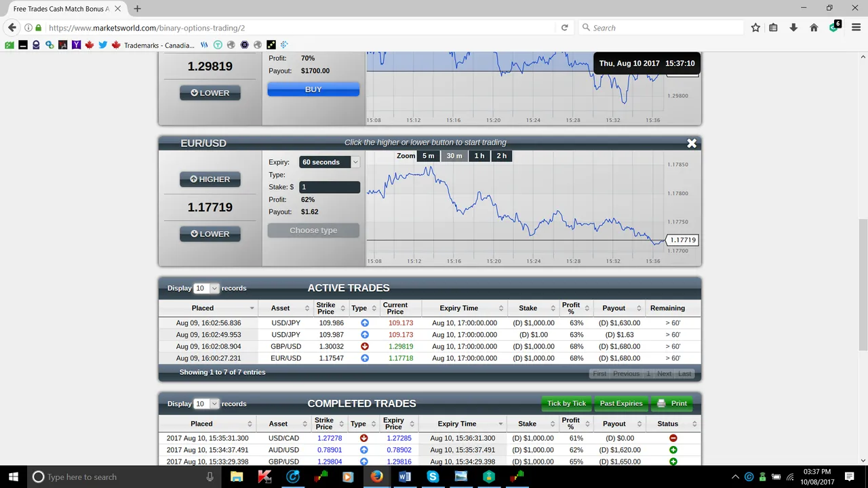
Task: Sort Active Trades by Placed column
Action: click(x=208, y=308)
